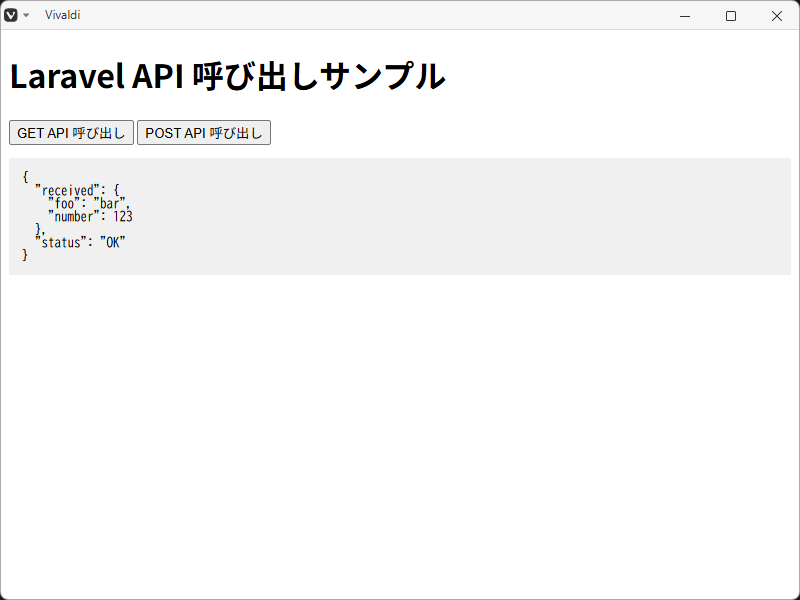
Task: Select the "OK" status value
Action: (x=112, y=242)
